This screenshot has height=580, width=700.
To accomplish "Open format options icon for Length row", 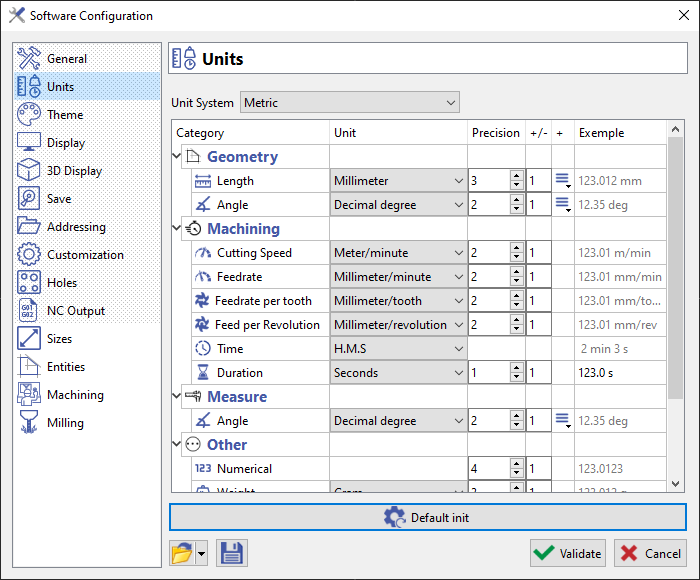I will 562,181.
